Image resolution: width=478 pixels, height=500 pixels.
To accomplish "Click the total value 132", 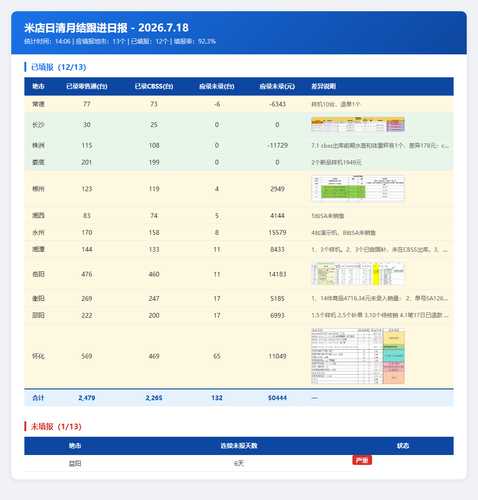I will pos(217,398).
